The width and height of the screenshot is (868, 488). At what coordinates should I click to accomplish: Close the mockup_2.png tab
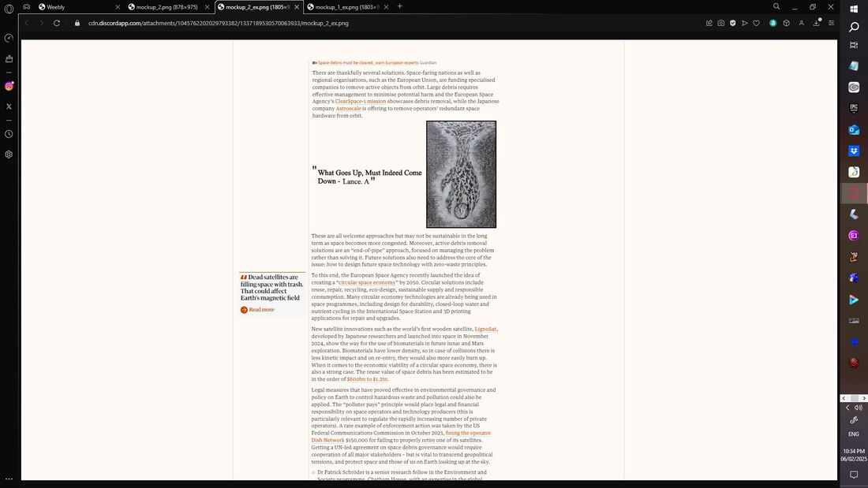207,7
